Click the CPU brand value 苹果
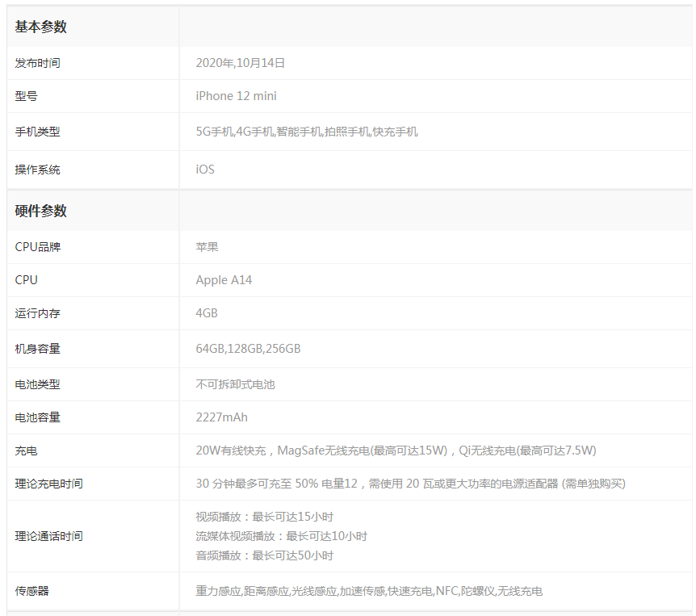Viewport: 696px width, 616px height. click(x=208, y=247)
